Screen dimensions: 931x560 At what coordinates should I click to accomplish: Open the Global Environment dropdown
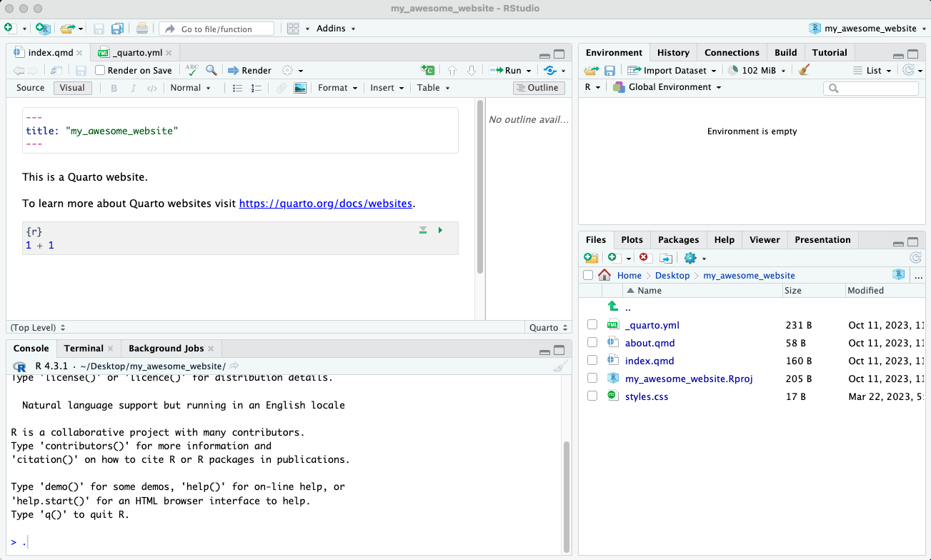[x=669, y=87]
